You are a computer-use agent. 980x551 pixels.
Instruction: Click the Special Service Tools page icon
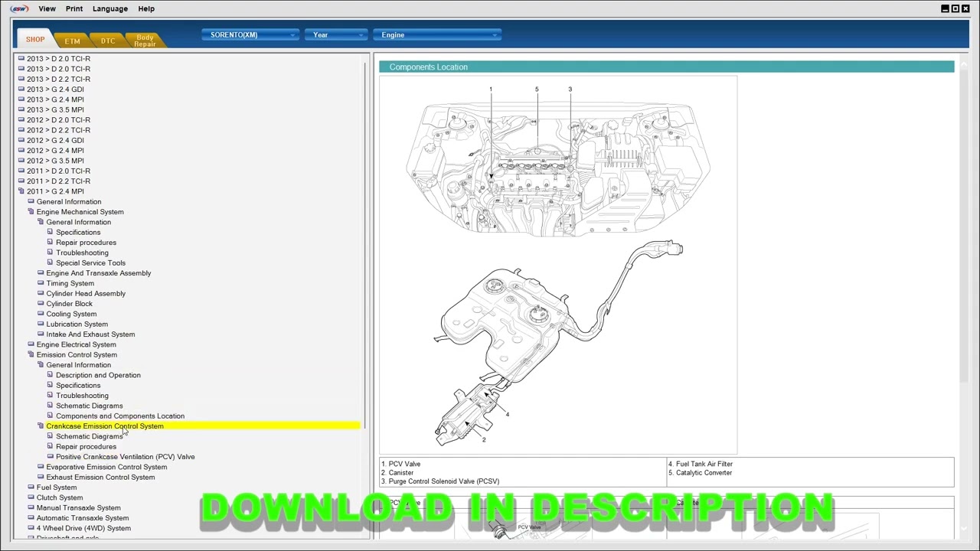[x=50, y=262]
